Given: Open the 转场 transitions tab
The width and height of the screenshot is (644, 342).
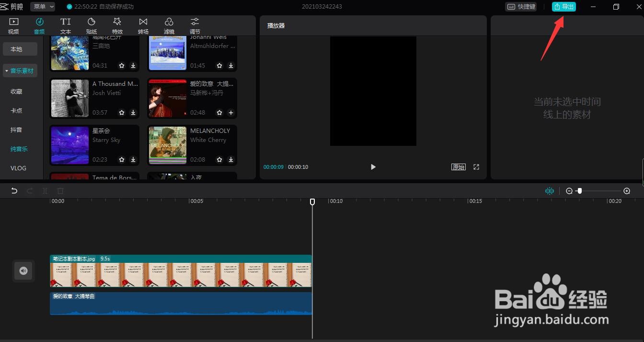Looking at the screenshot, I should tap(143, 25).
